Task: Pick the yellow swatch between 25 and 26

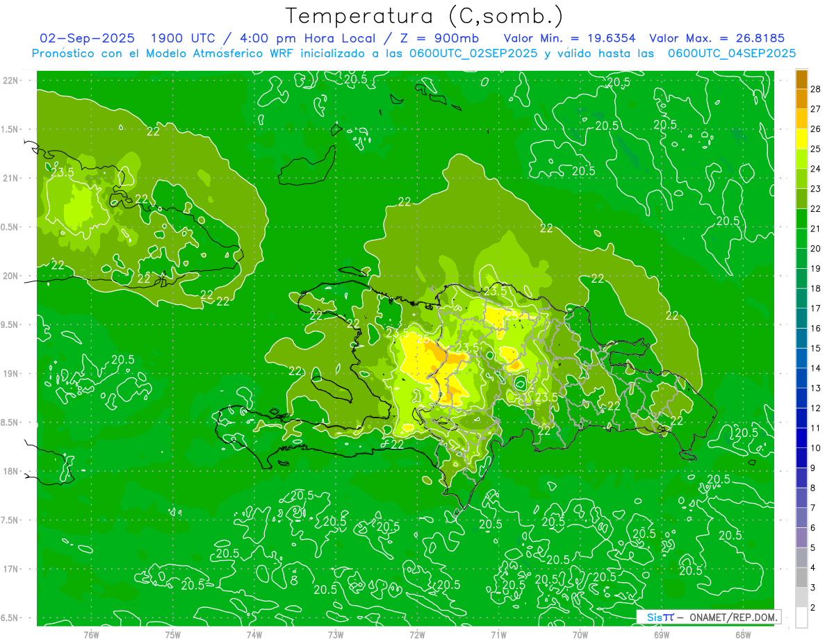Action: (801, 139)
